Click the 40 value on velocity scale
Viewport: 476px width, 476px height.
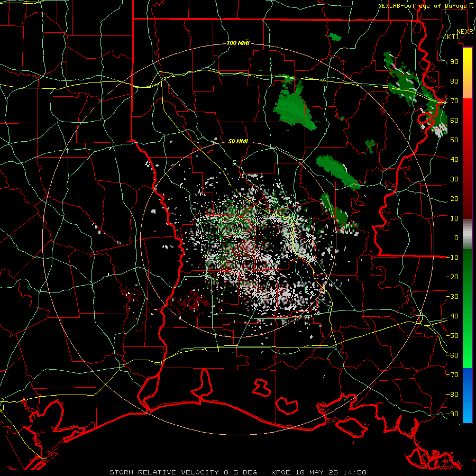click(x=454, y=159)
